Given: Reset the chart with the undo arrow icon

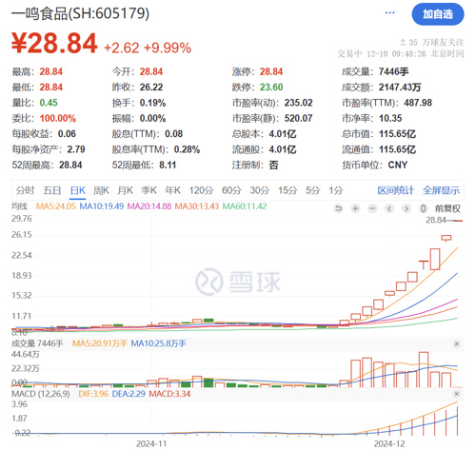Looking at the screenshot, I should 339,208.
